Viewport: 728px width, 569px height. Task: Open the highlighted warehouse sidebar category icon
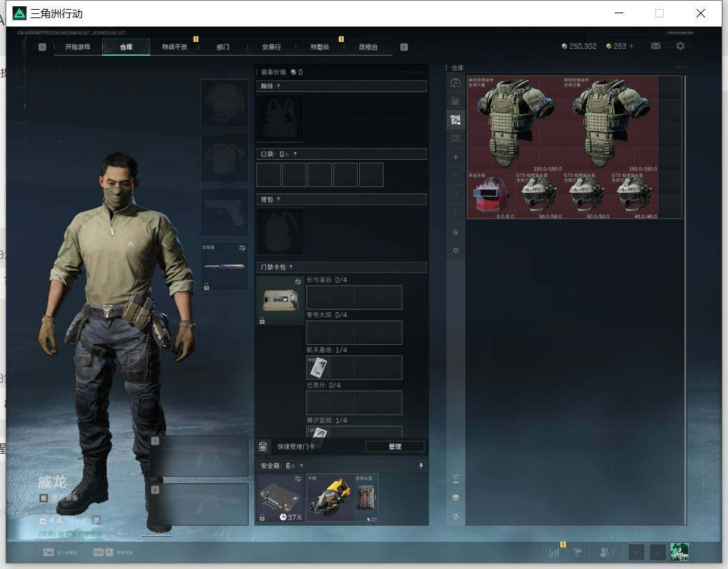456,120
